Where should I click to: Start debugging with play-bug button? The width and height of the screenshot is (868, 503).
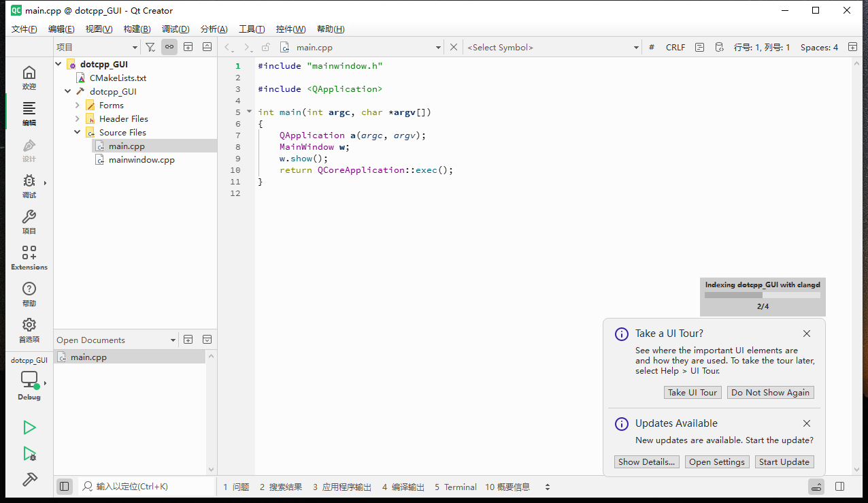pyautogui.click(x=29, y=454)
